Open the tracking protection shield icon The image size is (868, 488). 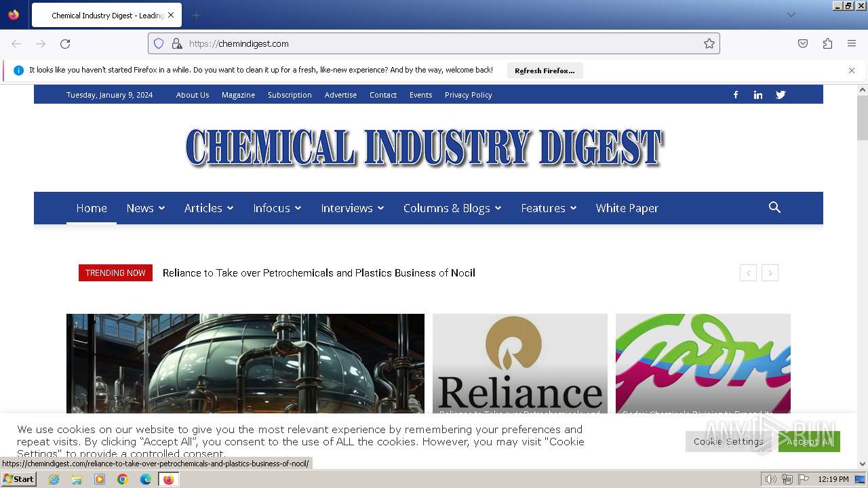(x=159, y=43)
